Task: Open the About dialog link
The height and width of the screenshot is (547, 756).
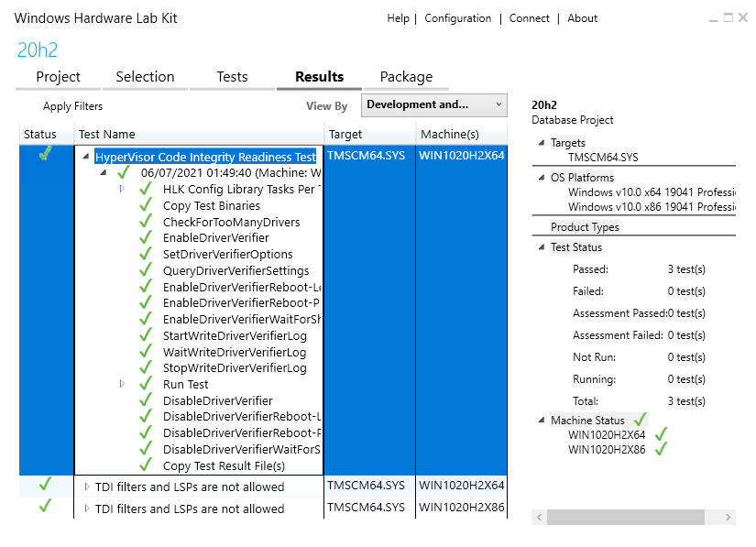Action: coord(582,18)
